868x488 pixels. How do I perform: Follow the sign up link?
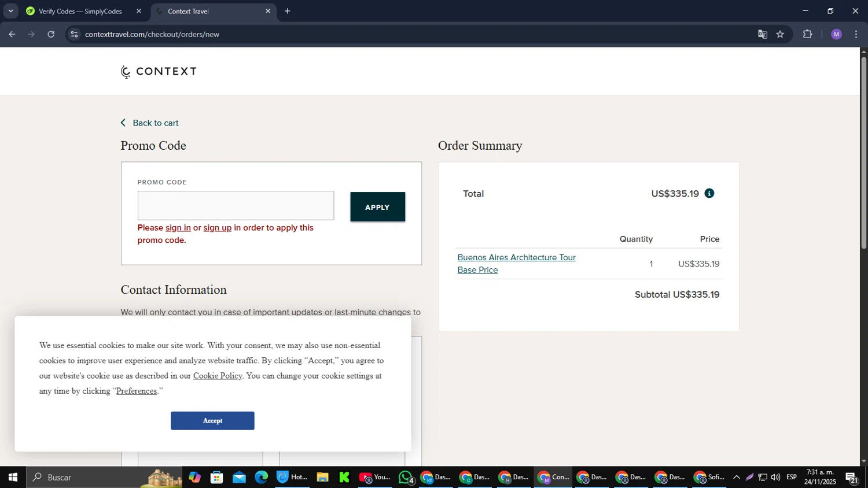pyautogui.click(x=218, y=228)
